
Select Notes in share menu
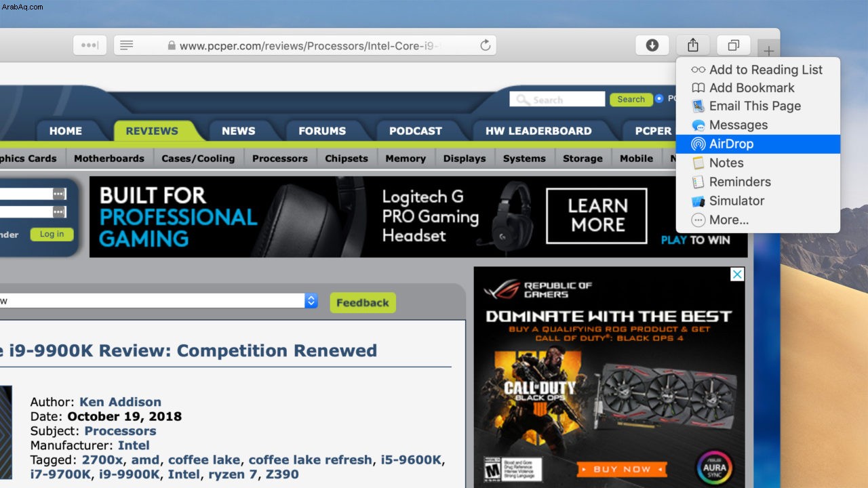758,163
